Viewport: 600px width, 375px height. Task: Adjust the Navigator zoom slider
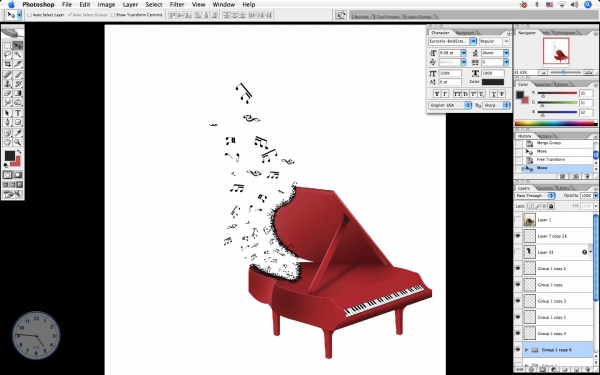click(x=564, y=72)
